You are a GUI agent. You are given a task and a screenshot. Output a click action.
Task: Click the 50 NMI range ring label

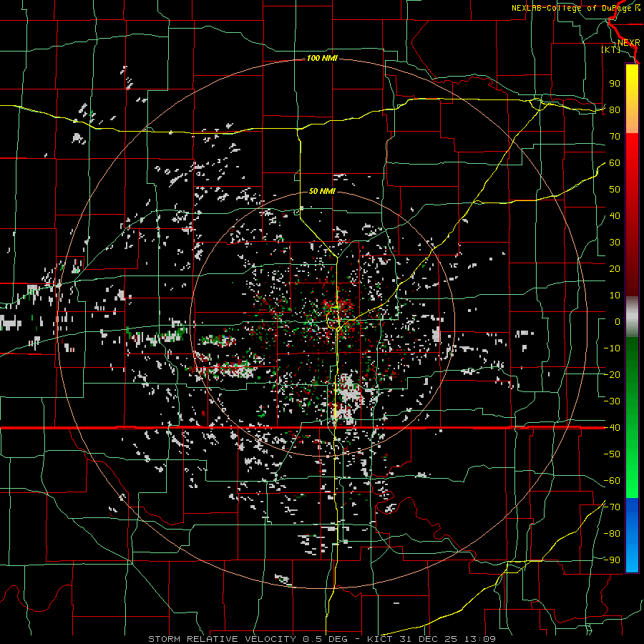pyautogui.click(x=322, y=191)
